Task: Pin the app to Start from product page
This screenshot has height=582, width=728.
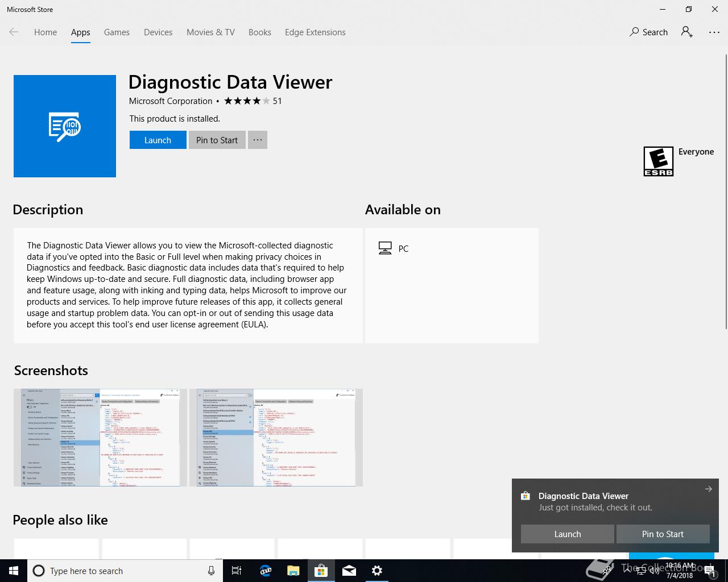Action: click(217, 140)
